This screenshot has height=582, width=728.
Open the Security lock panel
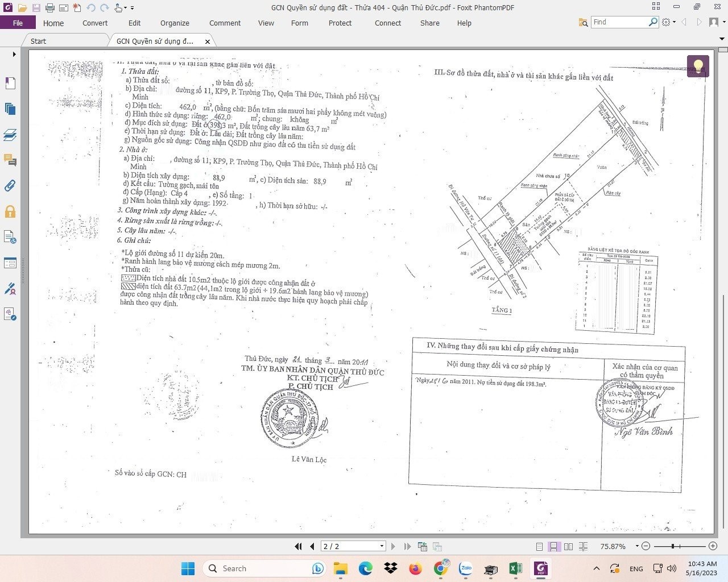point(10,212)
